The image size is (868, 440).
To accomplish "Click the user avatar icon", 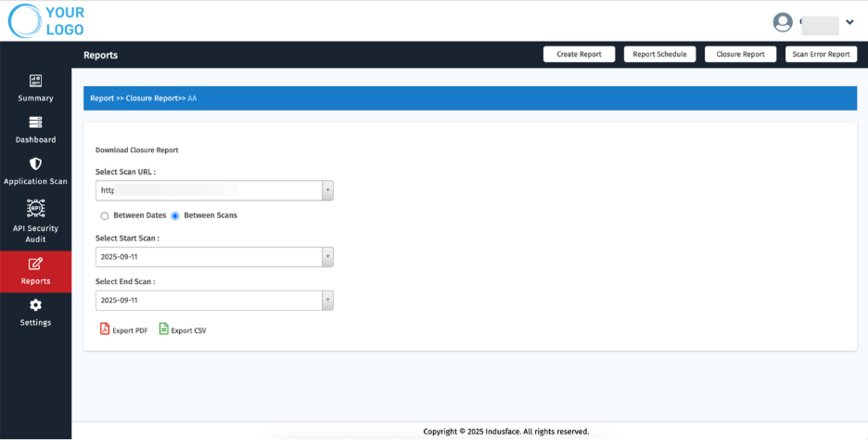I will (x=783, y=22).
